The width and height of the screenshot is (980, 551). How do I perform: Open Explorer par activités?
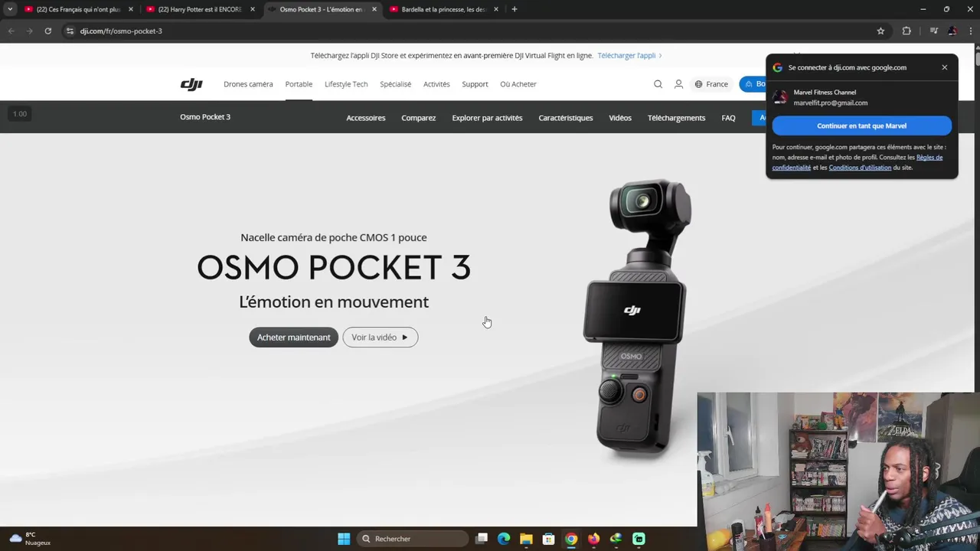pyautogui.click(x=487, y=118)
